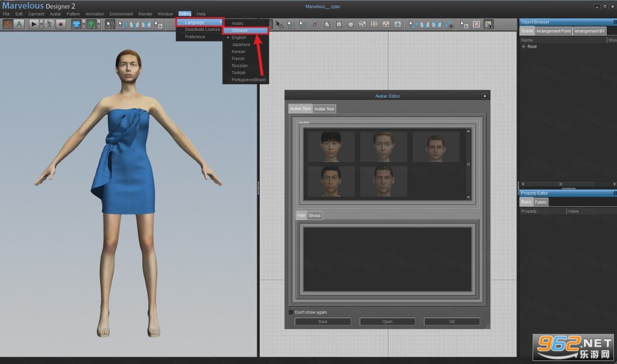
Task: Click the Save button in Avatar Editor
Action: coord(323,321)
